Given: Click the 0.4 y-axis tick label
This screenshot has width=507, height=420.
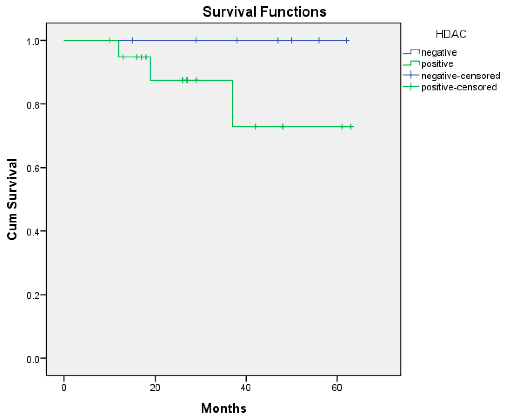Looking at the screenshot, I should coord(33,232).
